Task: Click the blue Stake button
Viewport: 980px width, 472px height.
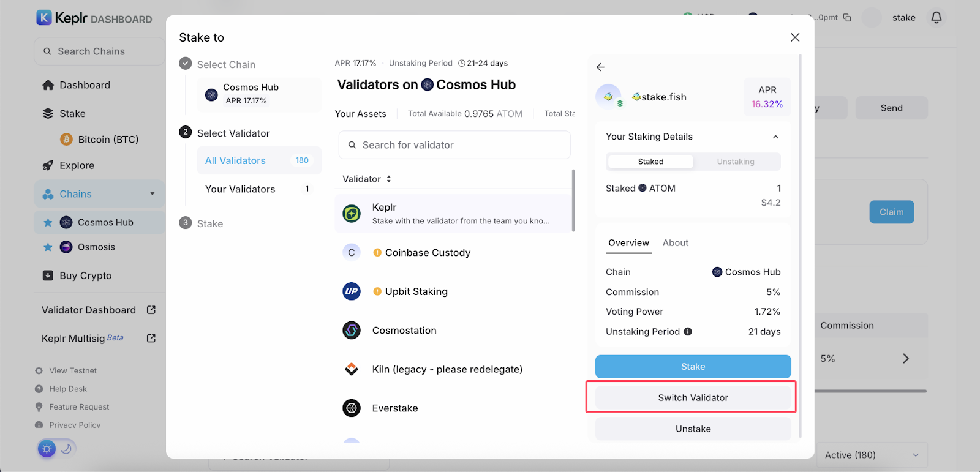Action: point(693,367)
